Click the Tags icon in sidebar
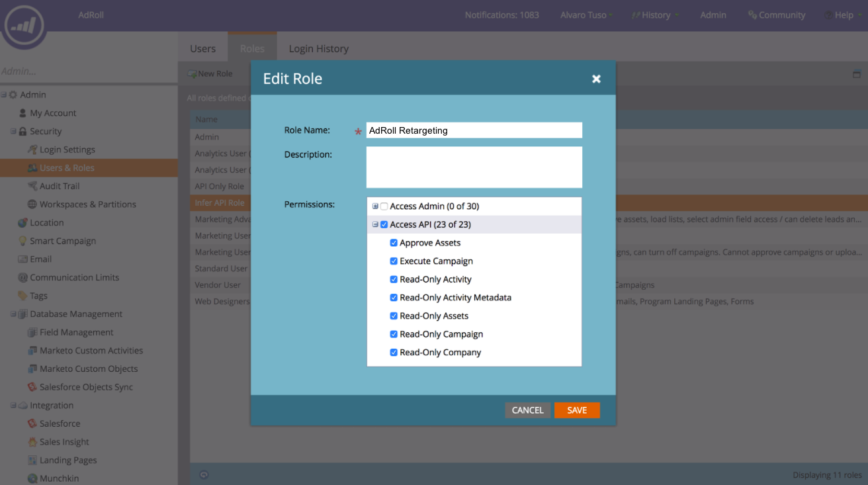This screenshot has height=485, width=868. (22, 296)
